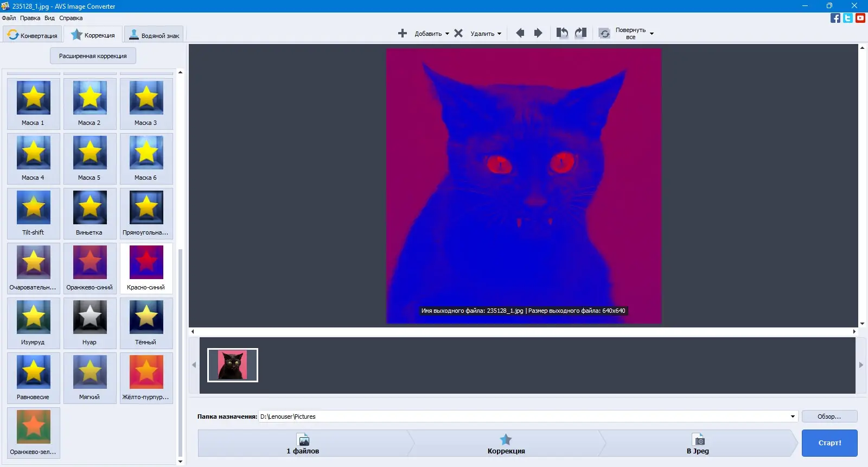
Task: Open the Вид menu
Action: (49, 18)
